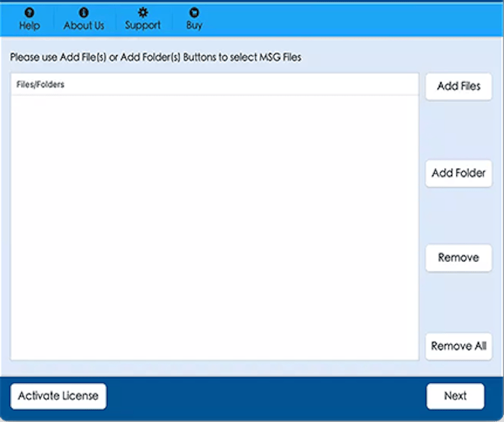The width and height of the screenshot is (504, 422).
Task: Click the Remove button
Action: pyautogui.click(x=458, y=258)
